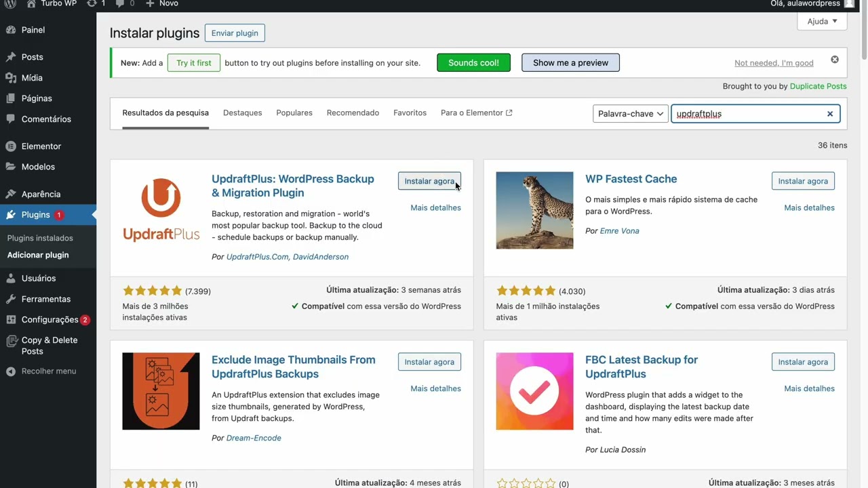The height and width of the screenshot is (488, 868).
Task: Open Mais detalhes for WP Fastest Cache
Action: (809, 208)
